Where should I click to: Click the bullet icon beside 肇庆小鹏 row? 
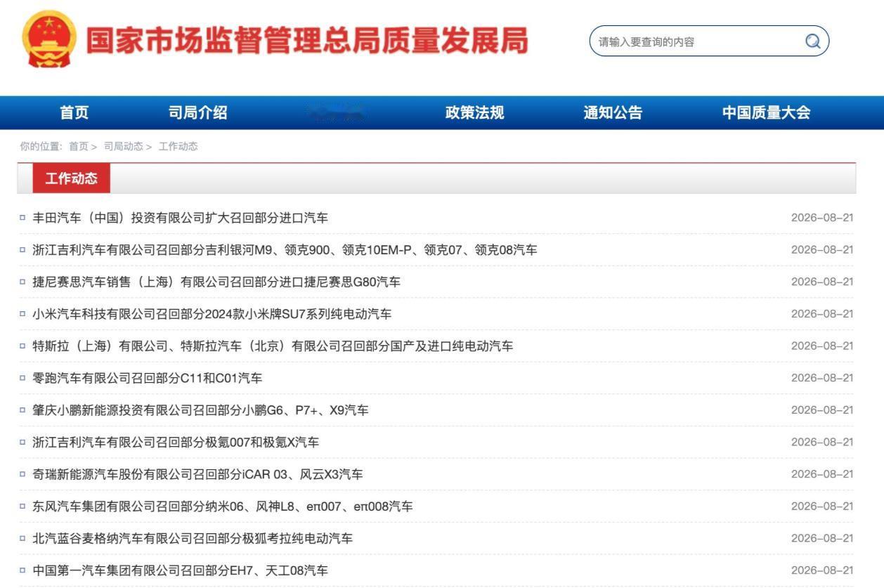tap(22, 410)
